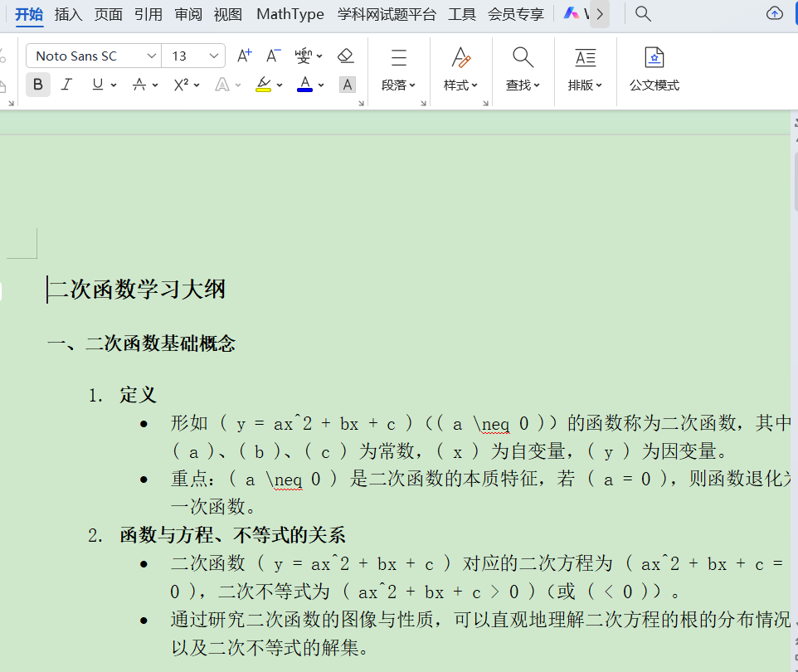This screenshot has width=798, height=672.
Task: Toggle character shading highlight
Action: tap(347, 85)
